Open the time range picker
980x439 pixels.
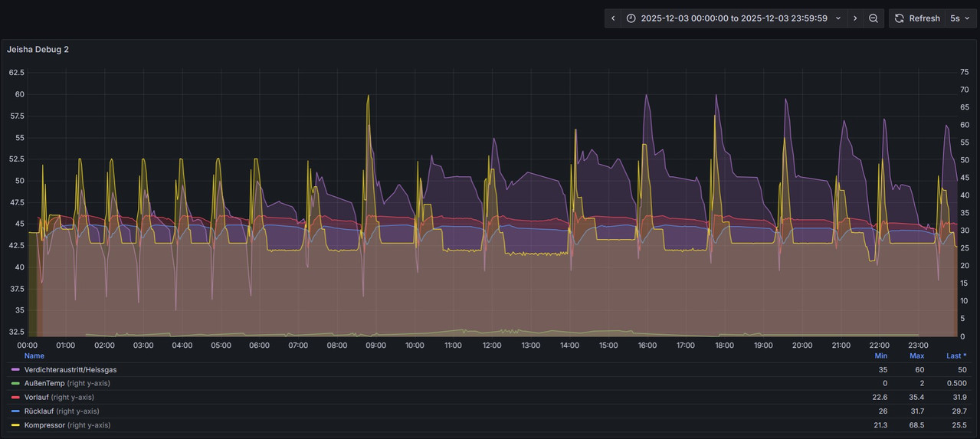click(734, 18)
